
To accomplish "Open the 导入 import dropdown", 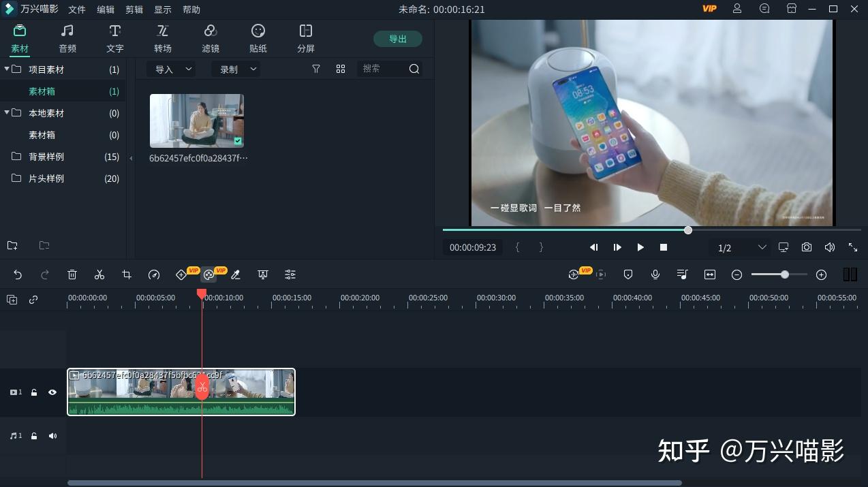I will pos(171,69).
